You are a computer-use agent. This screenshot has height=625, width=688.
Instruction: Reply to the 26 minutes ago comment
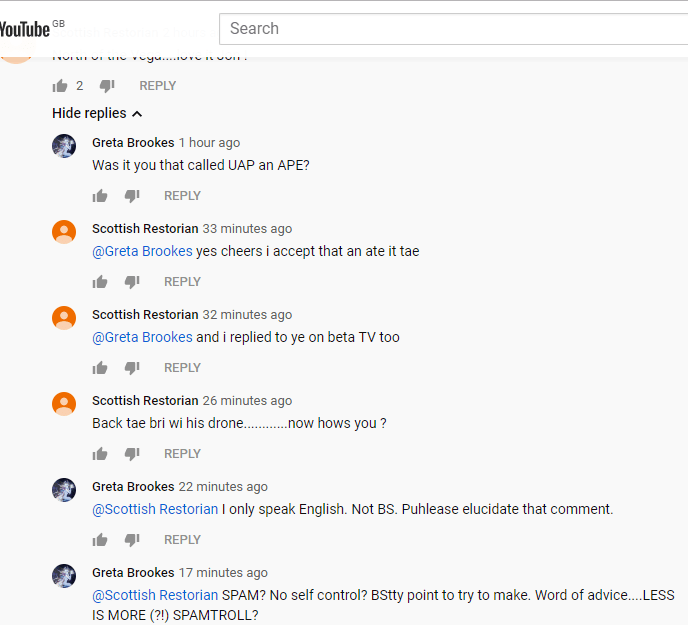(x=182, y=454)
